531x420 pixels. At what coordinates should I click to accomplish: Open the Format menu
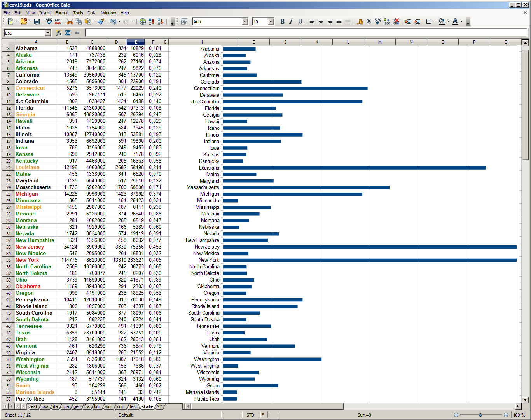(x=62, y=13)
